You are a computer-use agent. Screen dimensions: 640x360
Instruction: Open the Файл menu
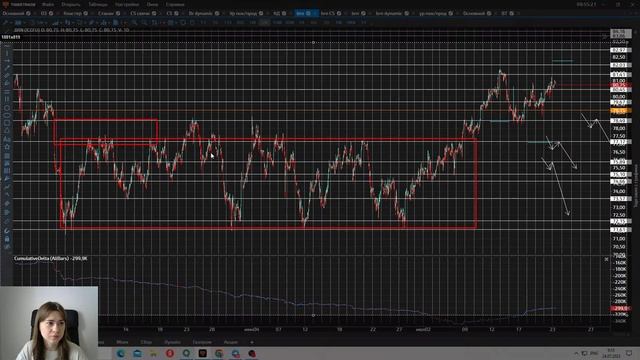(x=48, y=4)
